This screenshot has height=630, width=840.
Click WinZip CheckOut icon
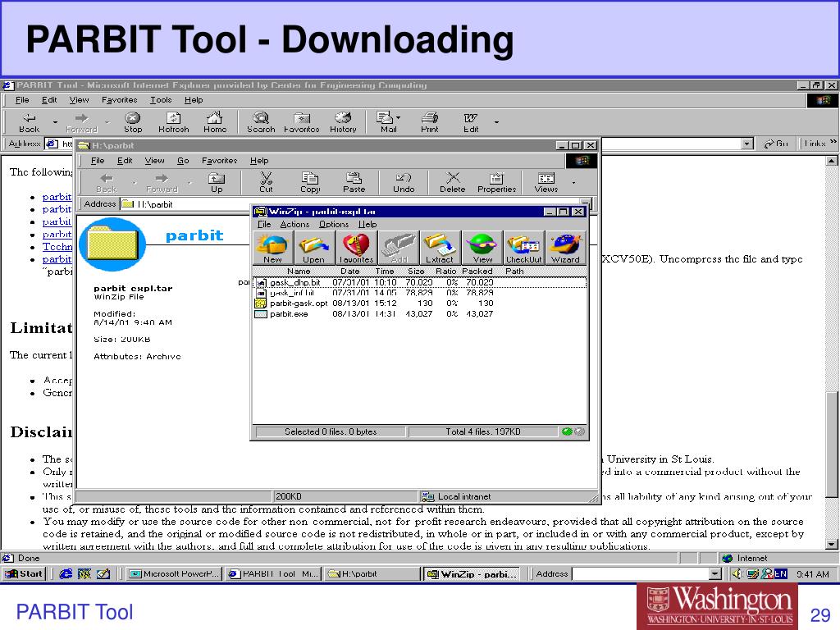[x=524, y=248]
